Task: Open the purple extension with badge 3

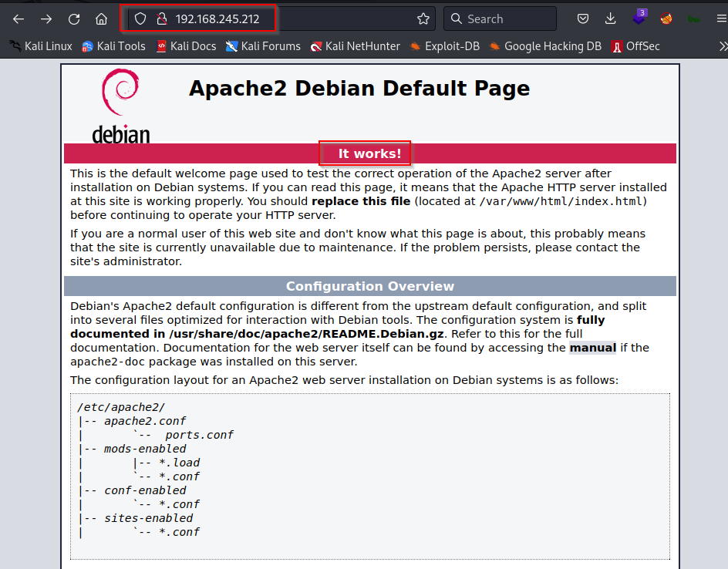Action: (x=639, y=17)
